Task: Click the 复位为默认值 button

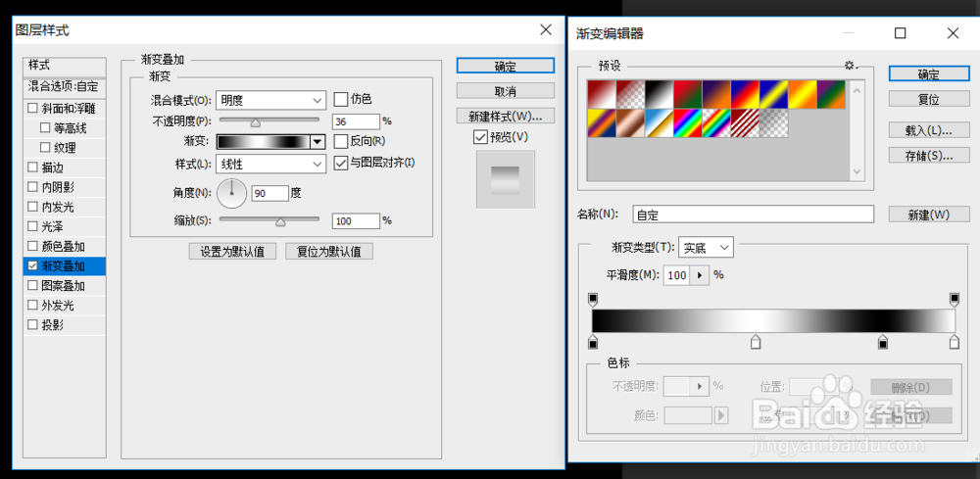Action: coord(329,251)
